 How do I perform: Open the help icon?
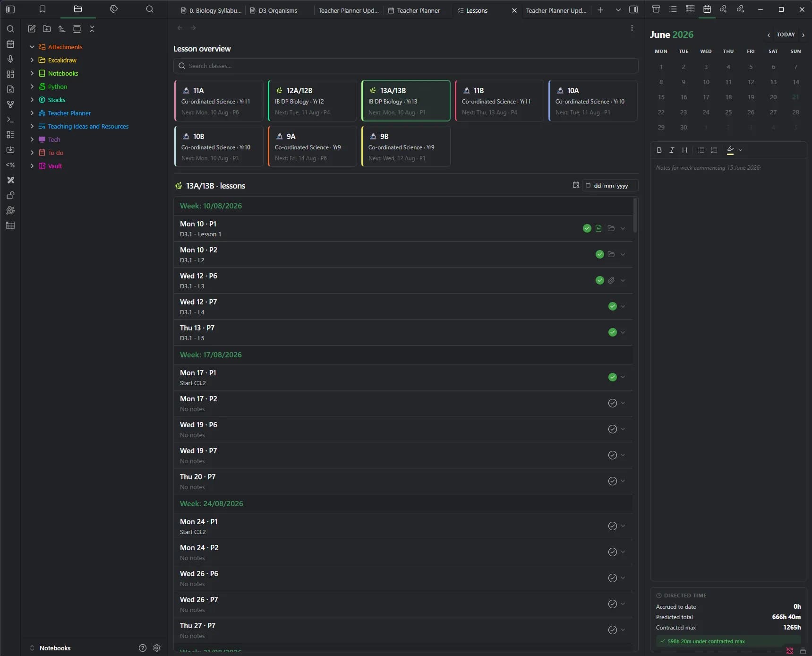point(143,648)
